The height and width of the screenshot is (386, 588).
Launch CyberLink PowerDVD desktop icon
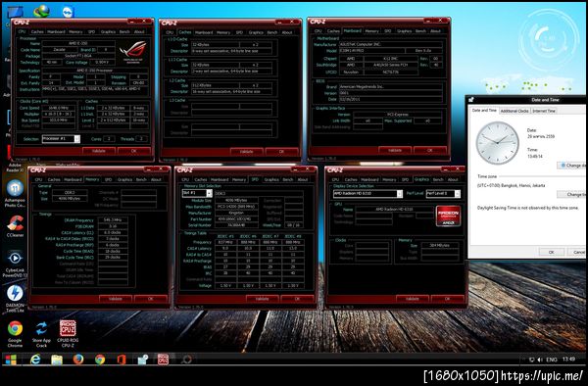click(15, 264)
